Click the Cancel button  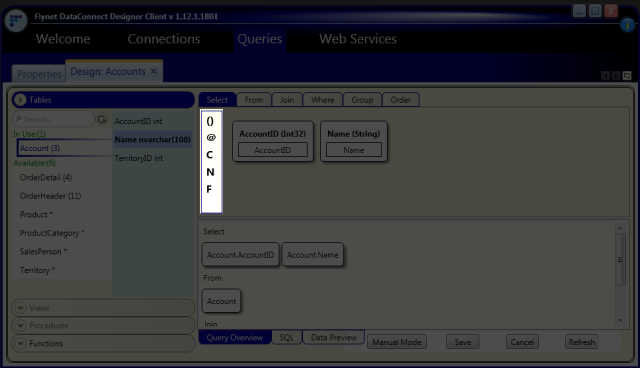pyautogui.click(x=522, y=342)
